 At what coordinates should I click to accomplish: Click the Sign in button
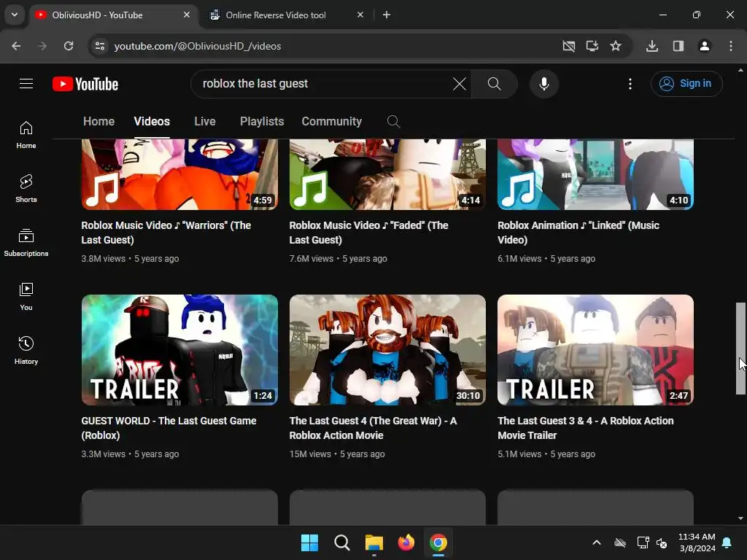tap(686, 84)
